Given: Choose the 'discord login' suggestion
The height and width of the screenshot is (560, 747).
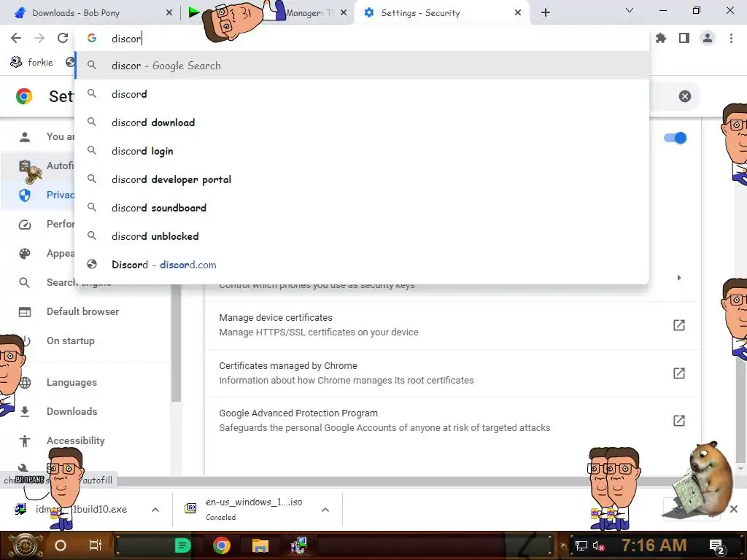Looking at the screenshot, I should pos(362,151).
